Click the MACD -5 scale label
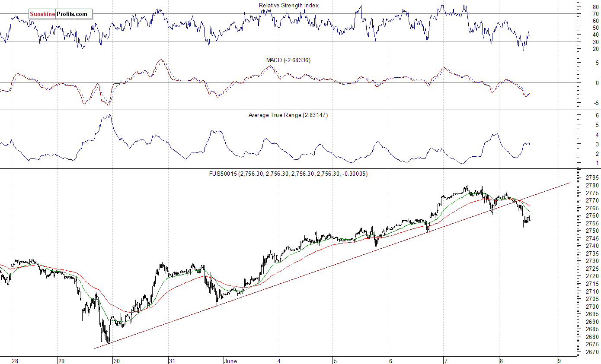Viewport: 601px width, 364px height. click(x=596, y=103)
